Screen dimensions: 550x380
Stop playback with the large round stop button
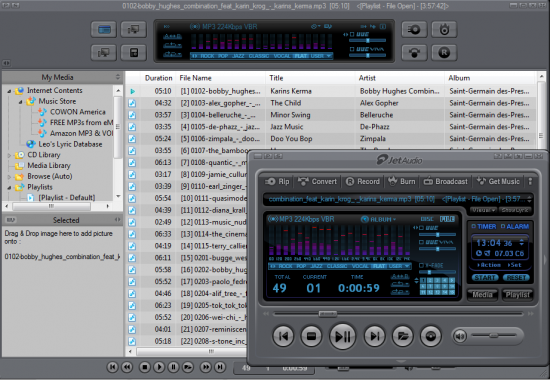311,336
